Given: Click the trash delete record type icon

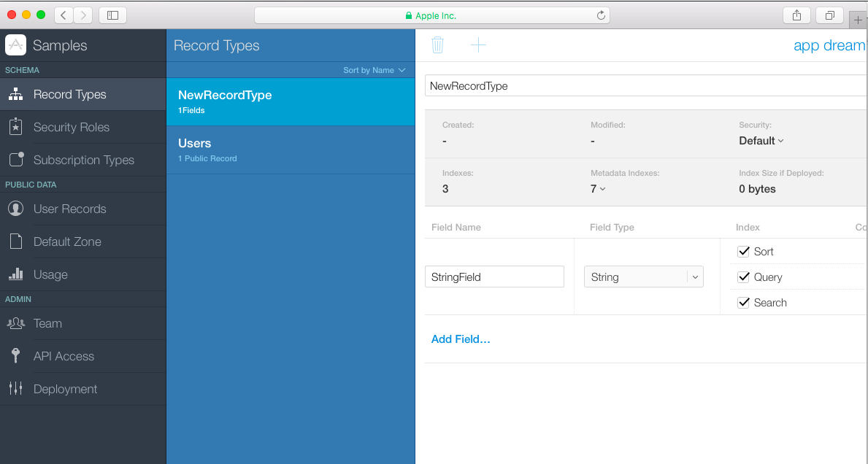Looking at the screenshot, I should coord(437,45).
